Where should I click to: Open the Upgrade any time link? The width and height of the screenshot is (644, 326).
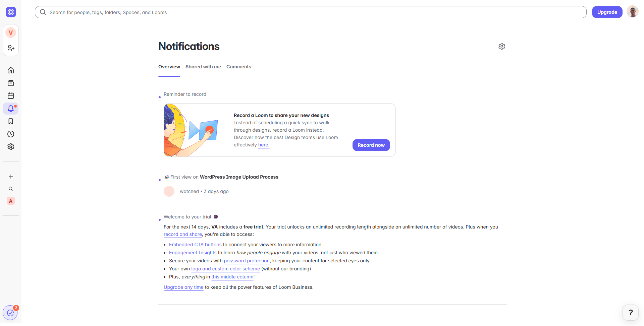(x=183, y=287)
